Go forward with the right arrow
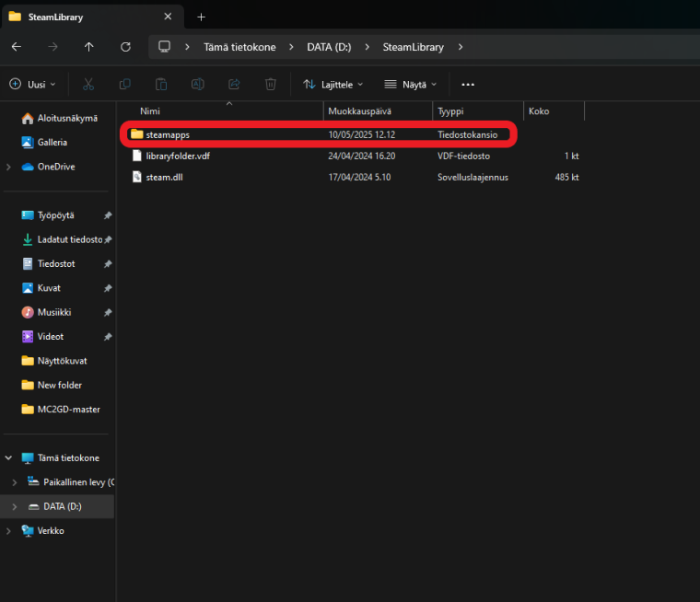This screenshot has height=602, width=700. [x=52, y=47]
